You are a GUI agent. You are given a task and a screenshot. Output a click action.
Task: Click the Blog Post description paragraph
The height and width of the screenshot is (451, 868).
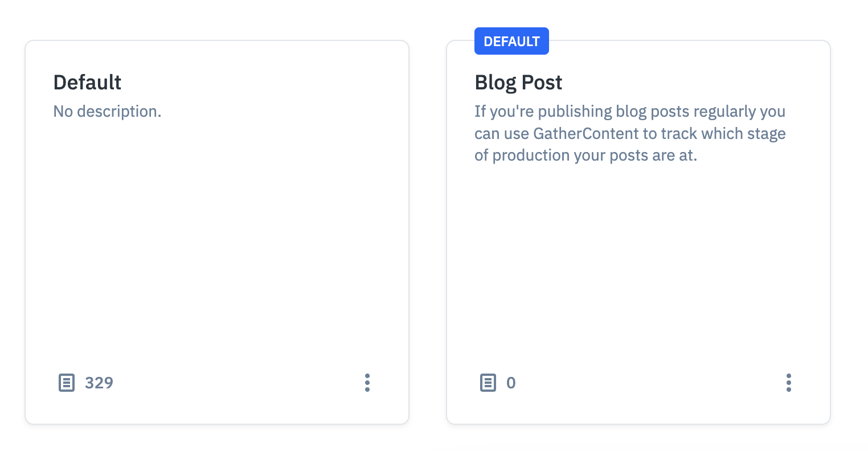pyautogui.click(x=630, y=133)
